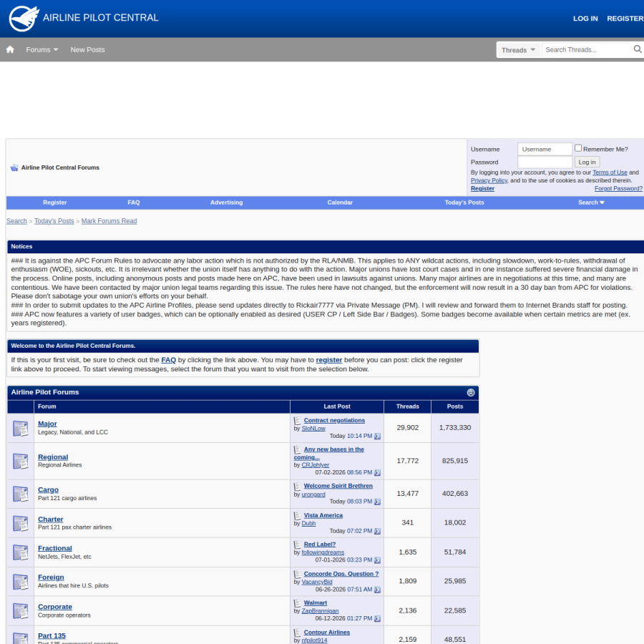Enable the Remember Me checkbox

click(x=578, y=148)
